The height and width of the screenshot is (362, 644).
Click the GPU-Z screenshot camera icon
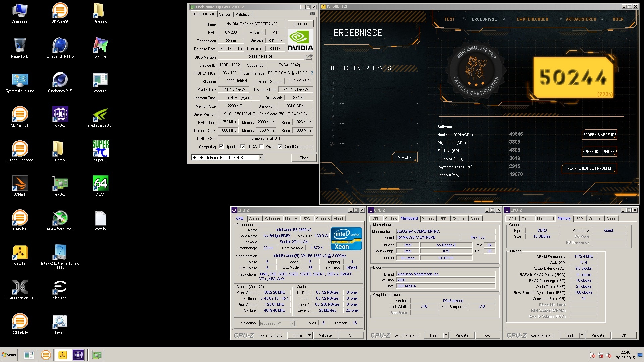pos(312,14)
